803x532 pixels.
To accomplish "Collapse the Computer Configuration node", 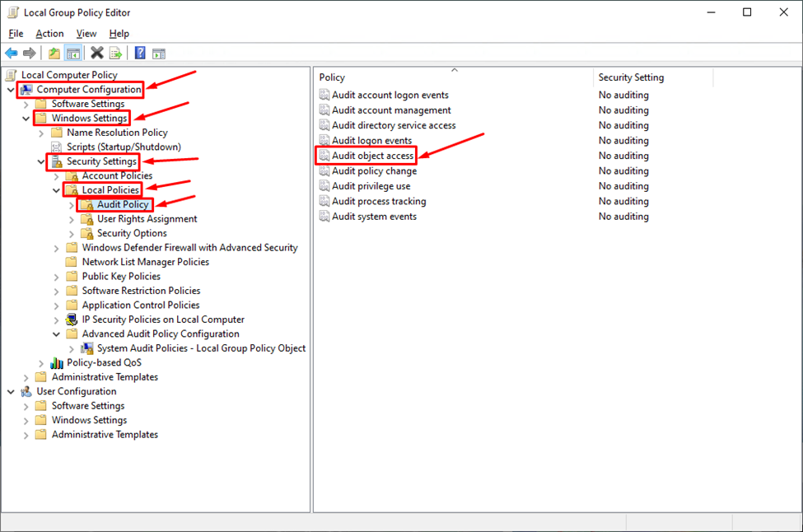I will 11,90.
